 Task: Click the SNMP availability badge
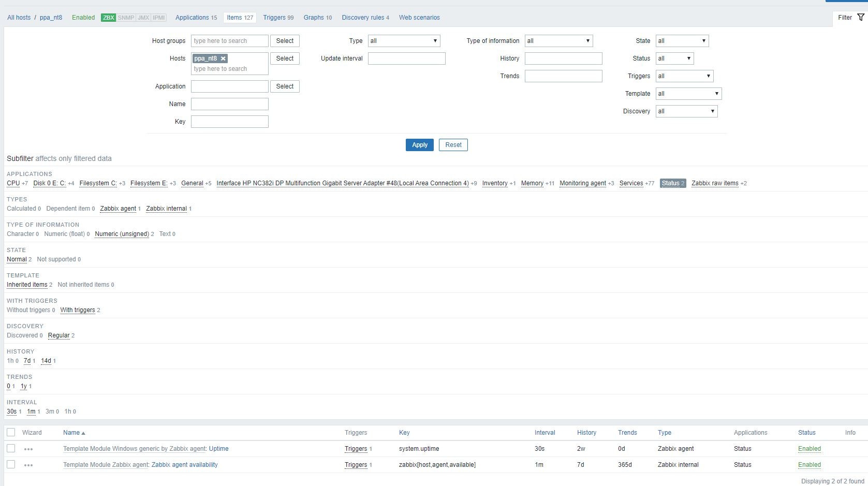click(x=126, y=18)
